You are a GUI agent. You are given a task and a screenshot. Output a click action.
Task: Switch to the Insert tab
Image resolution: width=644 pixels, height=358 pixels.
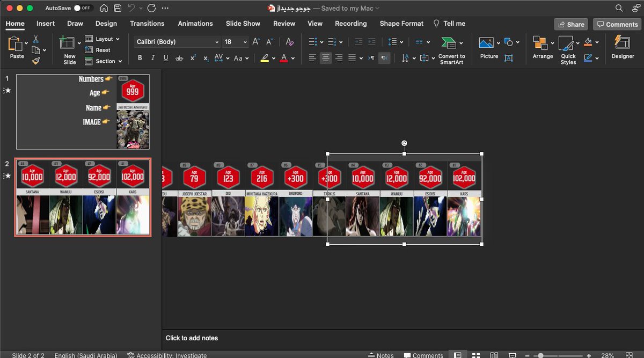(46, 24)
